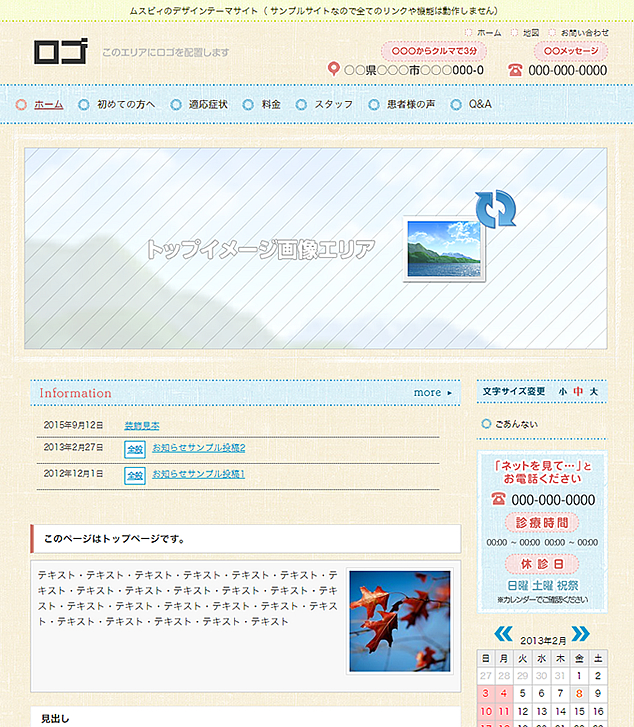634x727 pixels.
Task: Click the 診療時間 pink label in the sidebar
Action: coord(542,523)
